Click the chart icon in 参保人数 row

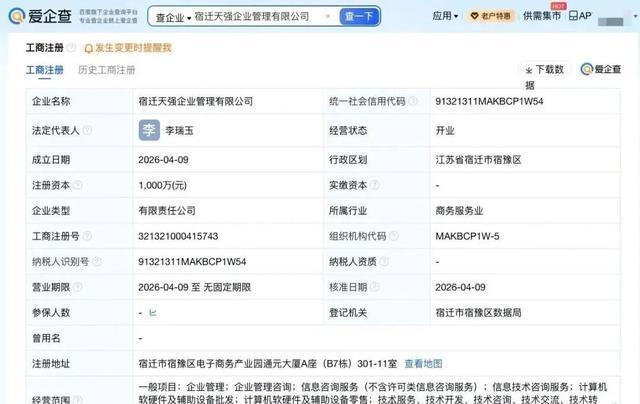coord(153,313)
